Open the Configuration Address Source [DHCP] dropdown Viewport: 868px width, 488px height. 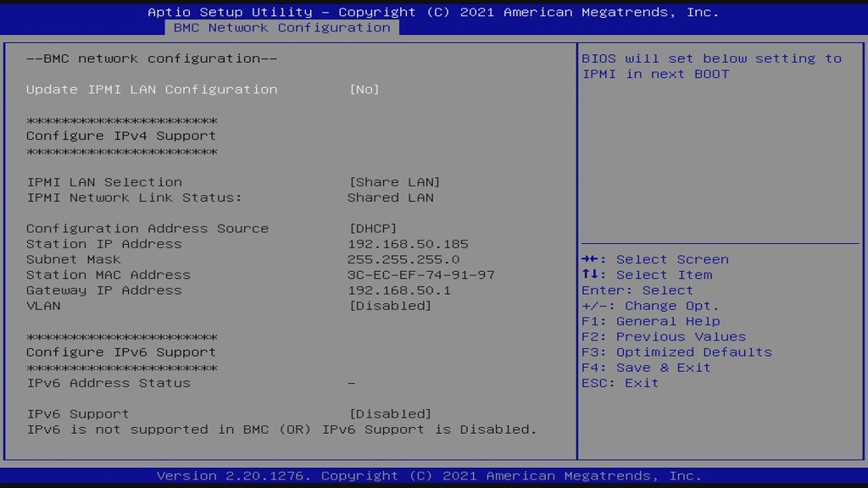pos(373,228)
